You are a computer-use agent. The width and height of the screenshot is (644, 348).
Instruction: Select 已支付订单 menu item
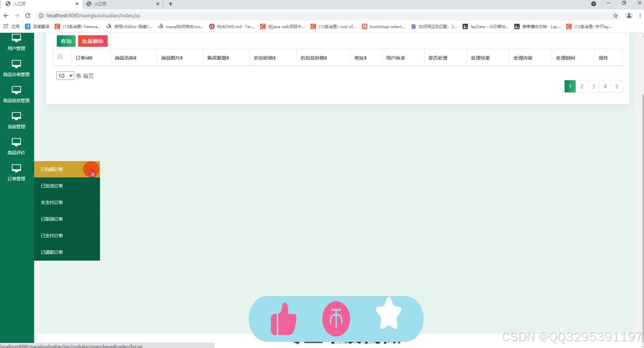coord(67,236)
